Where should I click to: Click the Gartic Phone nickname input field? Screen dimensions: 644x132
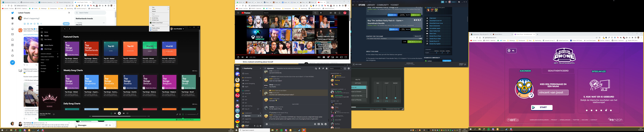click(553, 92)
